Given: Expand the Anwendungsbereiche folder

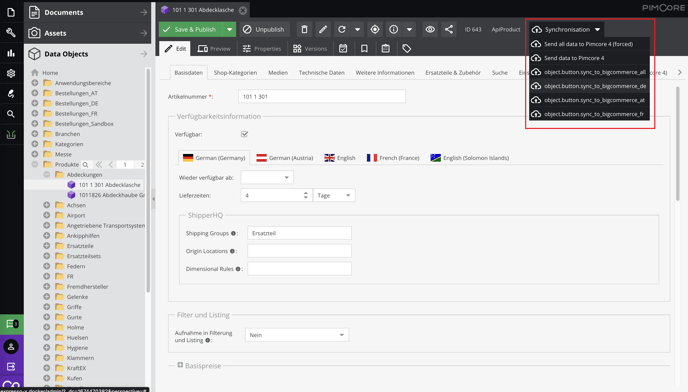Looking at the screenshot, I should (x=35, y=83).
